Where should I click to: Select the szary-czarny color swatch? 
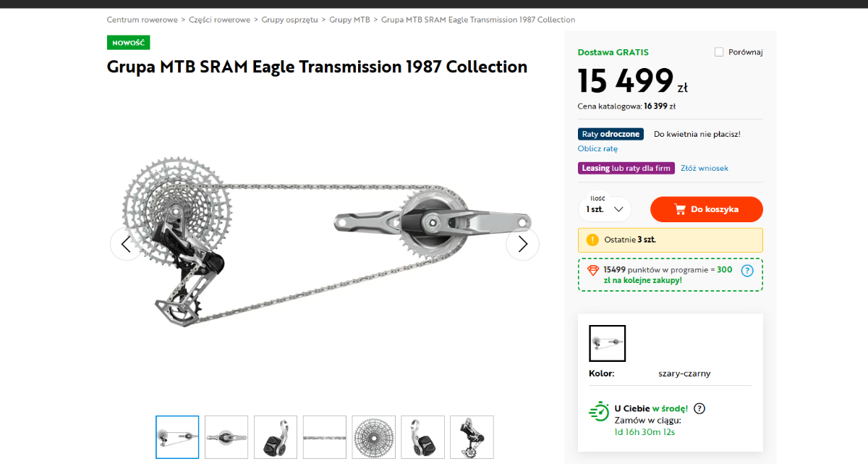click(x=608, y=343)
